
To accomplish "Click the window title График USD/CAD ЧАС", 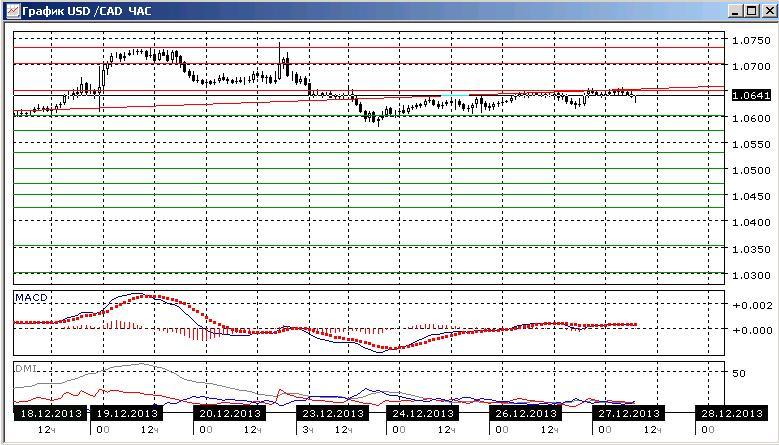I will point(87,10).
